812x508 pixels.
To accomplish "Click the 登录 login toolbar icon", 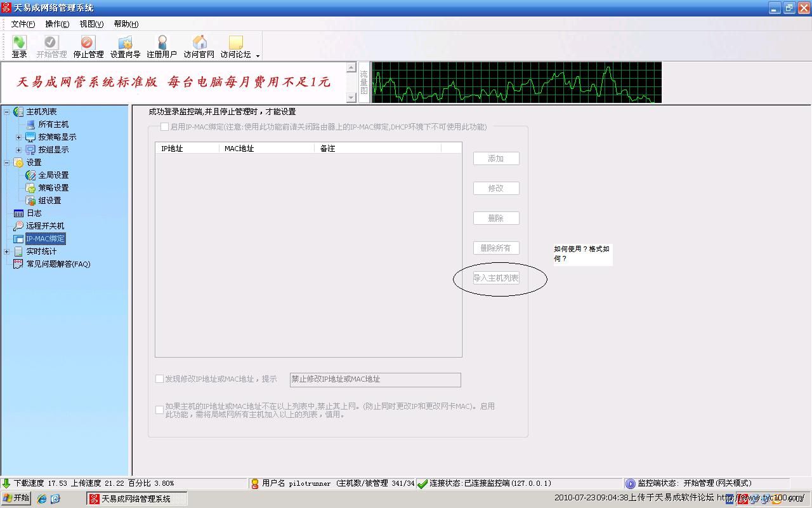I will coord(20,46).
